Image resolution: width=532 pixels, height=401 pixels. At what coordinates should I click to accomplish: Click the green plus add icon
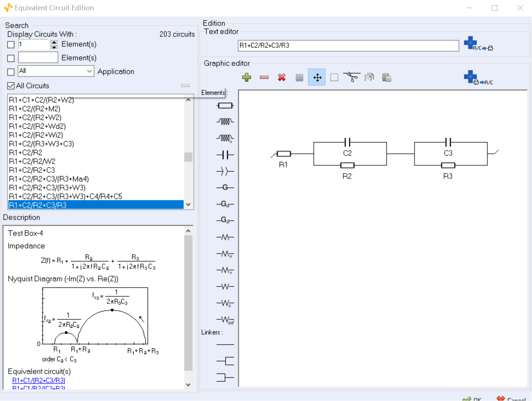tap(247, 77)
